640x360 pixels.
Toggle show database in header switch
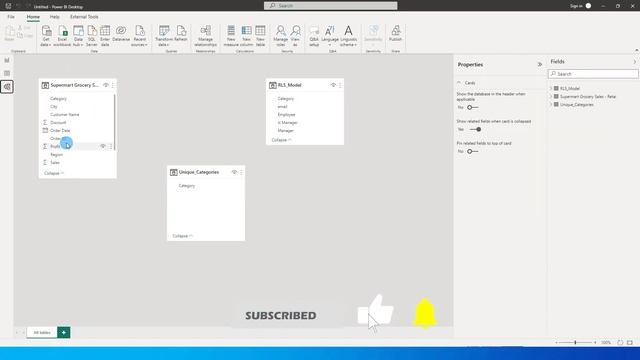click(x=473, y=107)
